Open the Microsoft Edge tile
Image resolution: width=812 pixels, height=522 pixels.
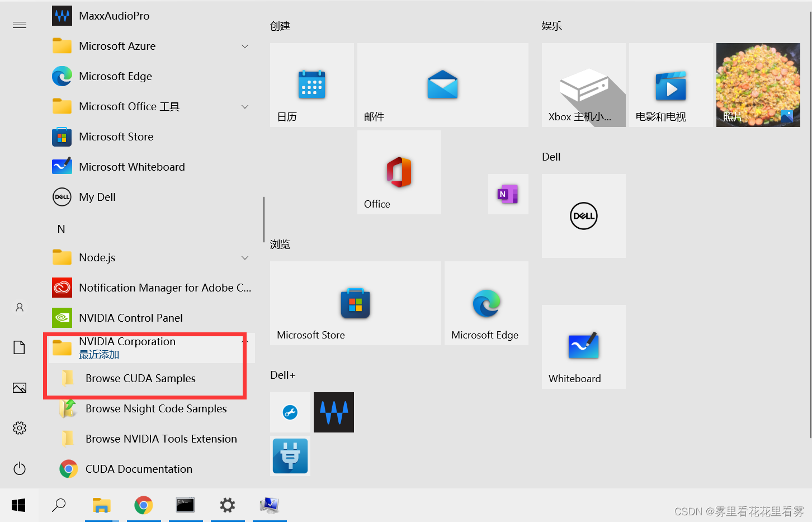click(487, 303)
